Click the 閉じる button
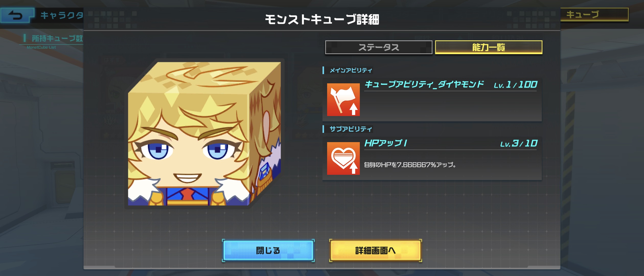Screen dimensions: 644x276 pyautogui.click(x=268, y=250)
